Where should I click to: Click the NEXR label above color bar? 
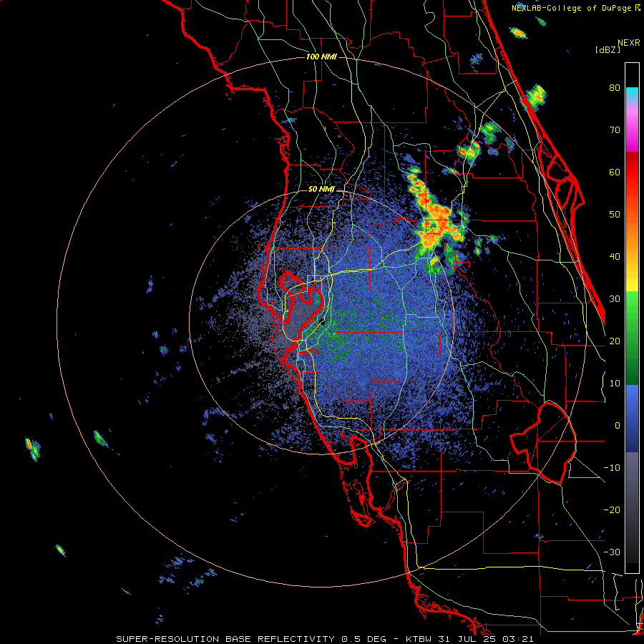(x=629, y=43)
